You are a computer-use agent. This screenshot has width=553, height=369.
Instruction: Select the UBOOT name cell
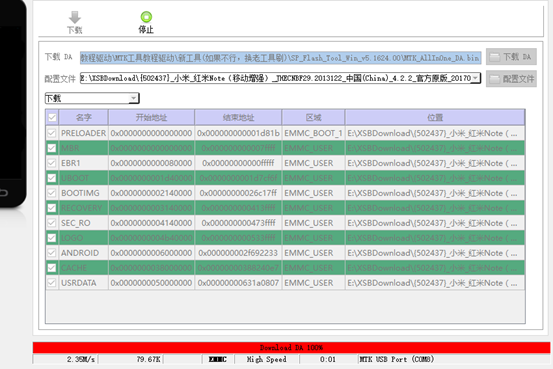(x=84, y=178)
